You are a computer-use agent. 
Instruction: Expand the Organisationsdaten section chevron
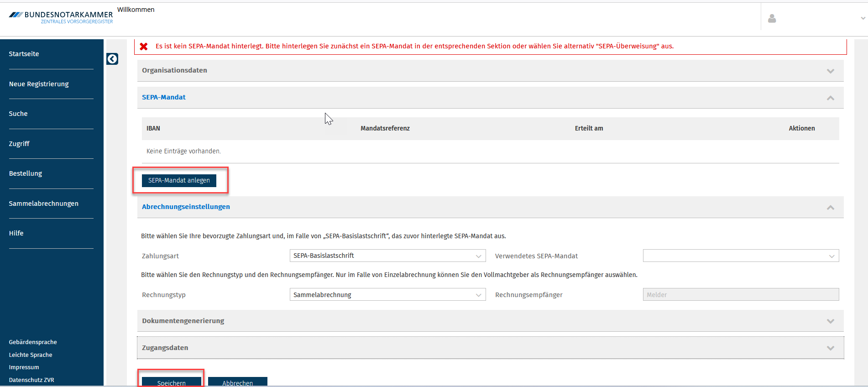tap(831, 71)
